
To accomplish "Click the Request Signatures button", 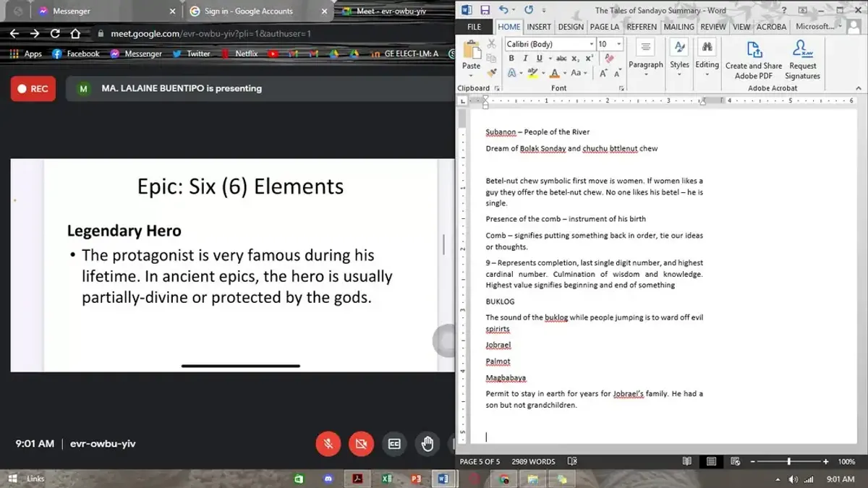I will (x=803, y=59).
